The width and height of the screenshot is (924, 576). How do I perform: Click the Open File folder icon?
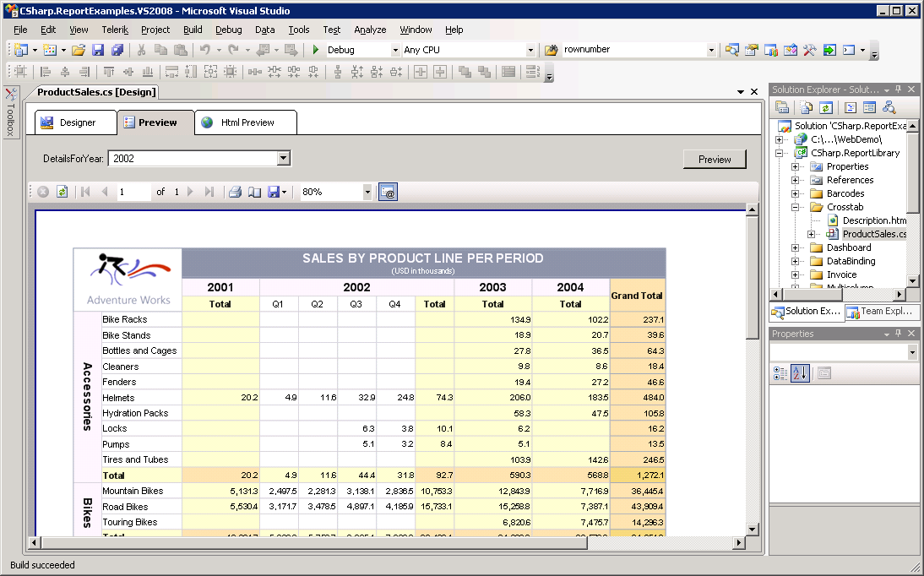click(78, 51)
